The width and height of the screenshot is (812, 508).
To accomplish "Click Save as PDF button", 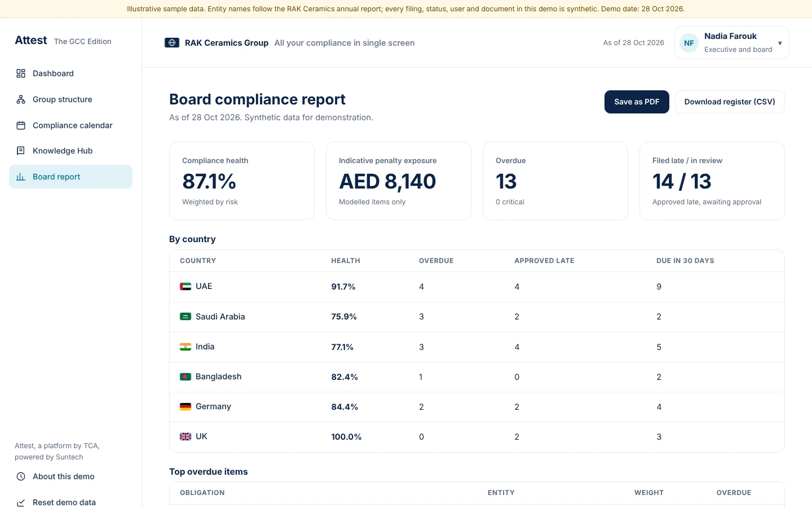I will [637, 102].
